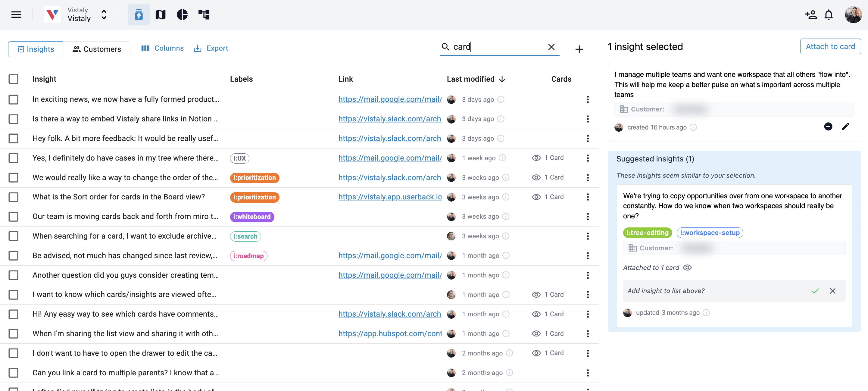Sort by the Last modified column
The height and width of the screenshot is (391, 868).
476,79
